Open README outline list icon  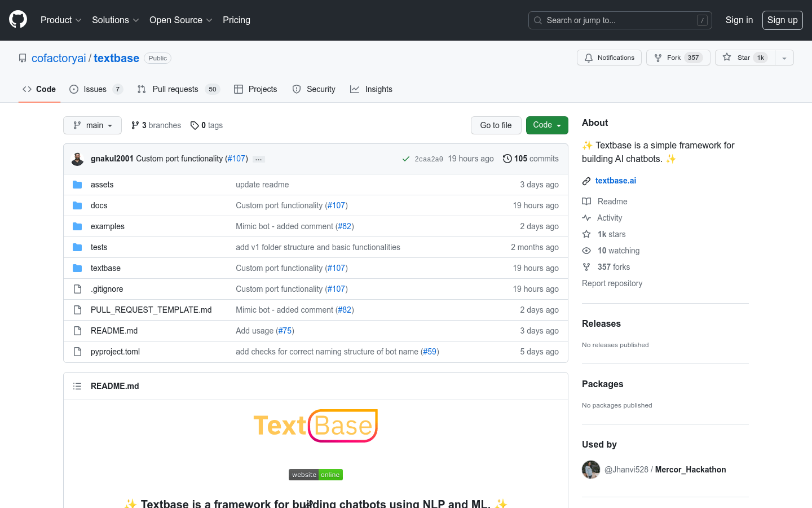(x=77, y=386)
